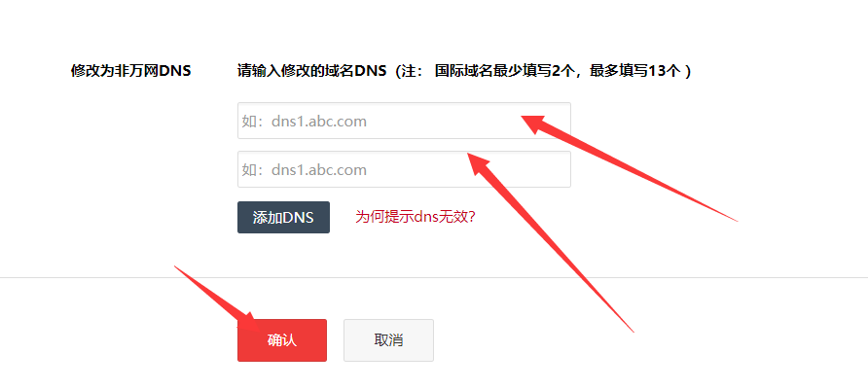The width and height of the screenshot is (868, 389).
Task: Select the 修改为非万网DNS label
Action: point(130,71)
